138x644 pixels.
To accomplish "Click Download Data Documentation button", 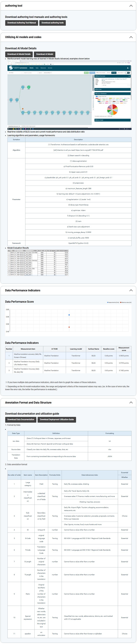I will (x=21, y=419).
